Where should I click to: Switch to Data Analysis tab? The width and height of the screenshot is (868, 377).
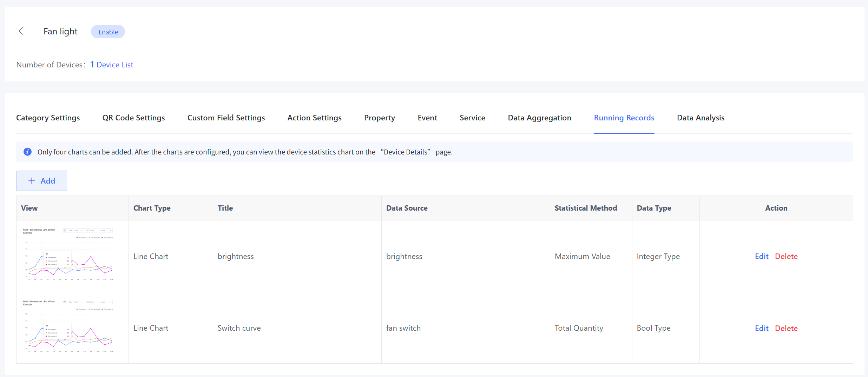click(x=701, y=118)
